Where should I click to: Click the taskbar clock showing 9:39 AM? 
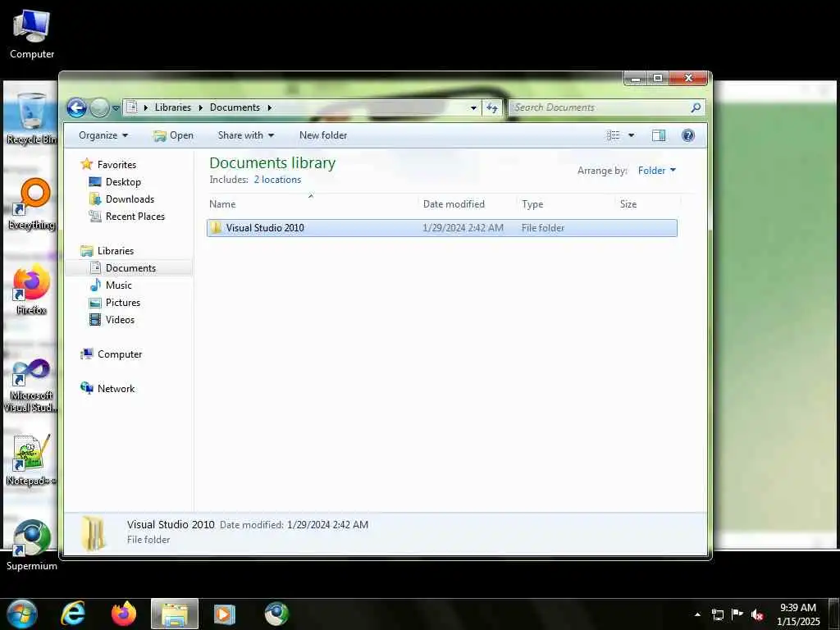(798, 614)
